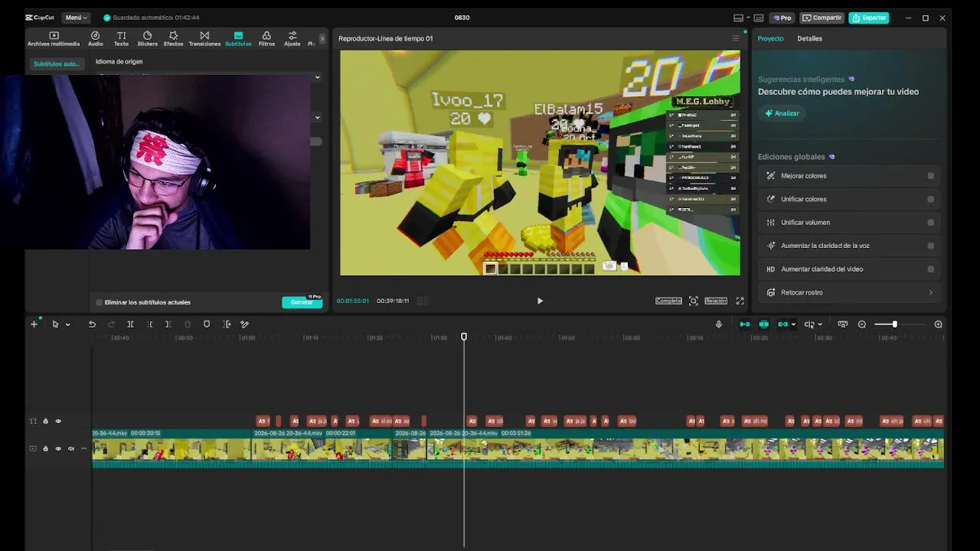Zoom in the timeline
The height and width of the screenshot is (551, 980).
(938, 324)
